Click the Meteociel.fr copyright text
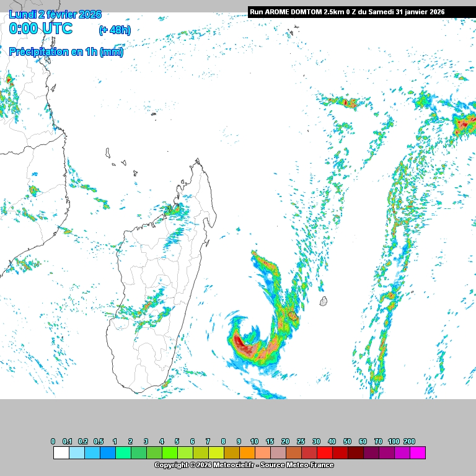476x476 pixels. pyautogui.click(x=244, y=465)
